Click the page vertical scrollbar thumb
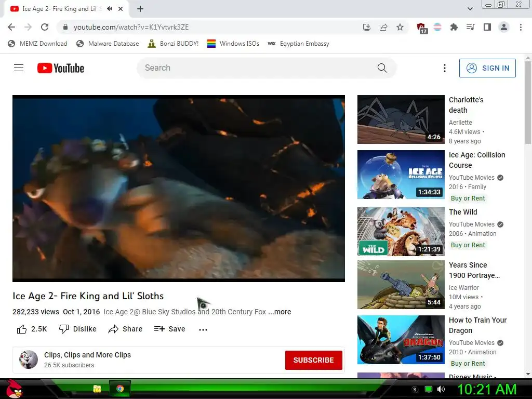 coord(528,102)
